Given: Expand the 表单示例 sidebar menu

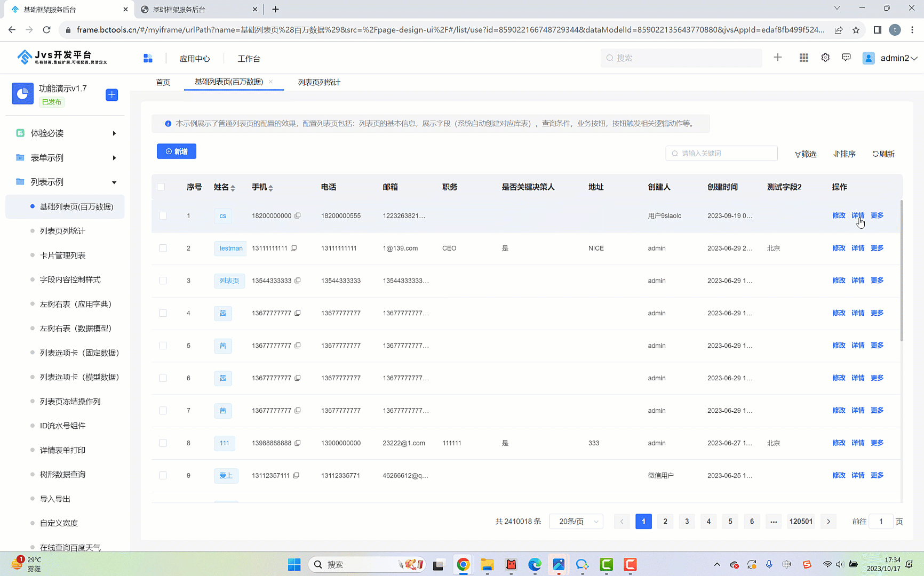Looking at the screenshot, I should click(x=65, y=158).
